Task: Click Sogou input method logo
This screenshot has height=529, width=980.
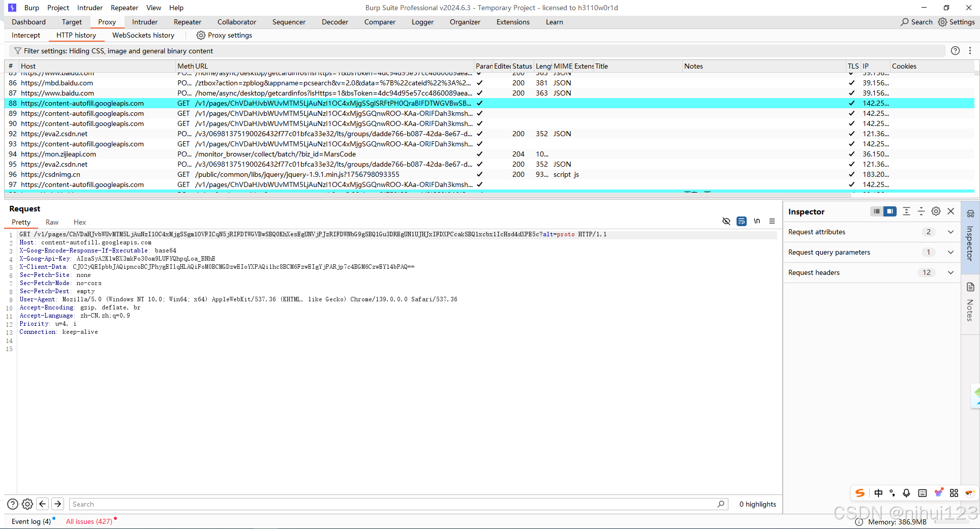Action: pyautogui.click(x=860, y=493)
